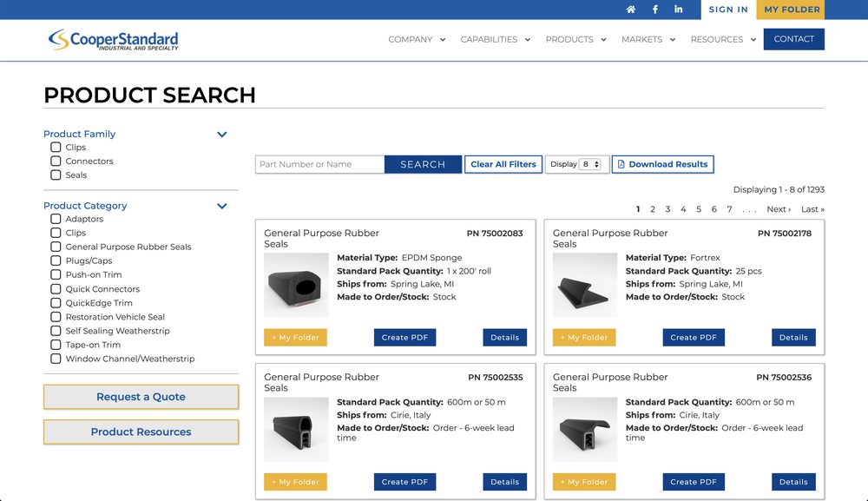Viewport: 868px width, 501px height.
Task: Toggle the Quick Connectors checkbox
Action: coord(56,289)
